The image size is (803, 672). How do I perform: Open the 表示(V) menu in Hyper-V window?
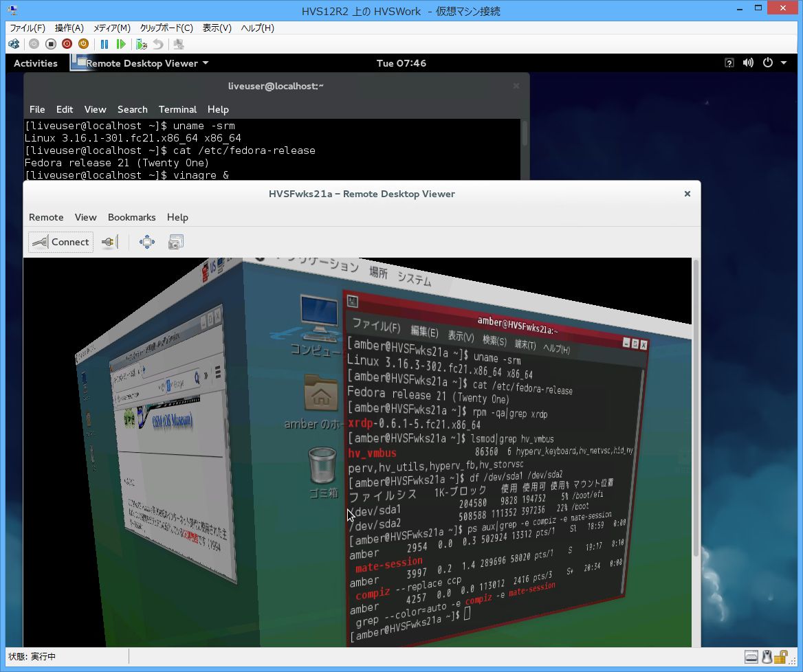click(217, 28)
